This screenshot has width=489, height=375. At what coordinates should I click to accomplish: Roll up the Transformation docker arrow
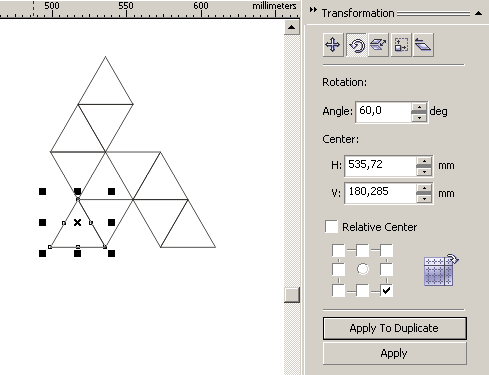478,13
